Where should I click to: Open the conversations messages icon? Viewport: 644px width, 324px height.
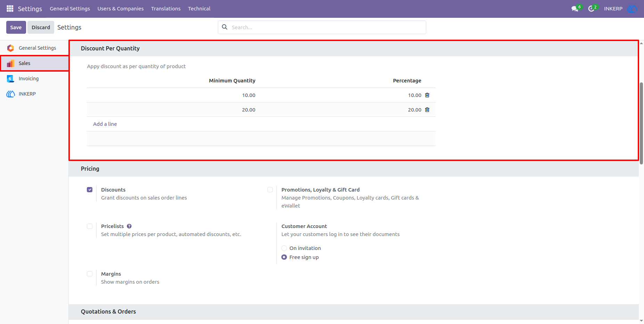coord(575,9)
